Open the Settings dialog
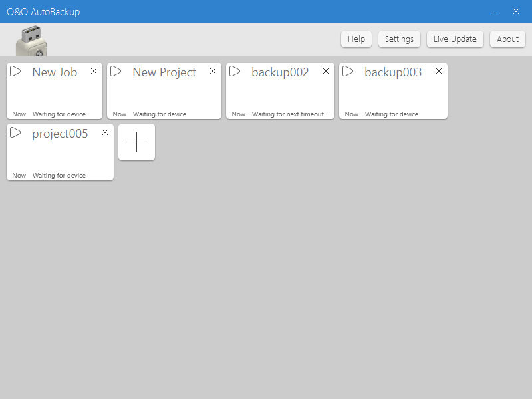532x399 pixels. (x=399, y=39)
